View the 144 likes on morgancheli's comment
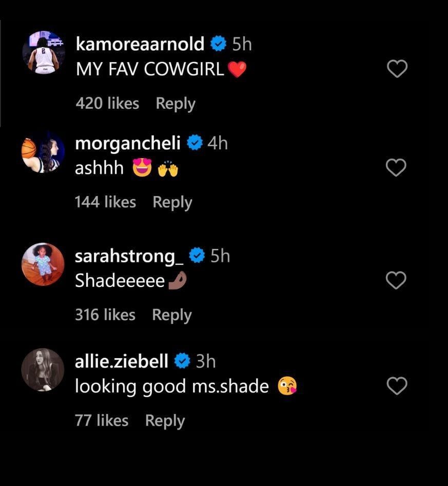This screenshot has width=448, height=486. point(105,202)
